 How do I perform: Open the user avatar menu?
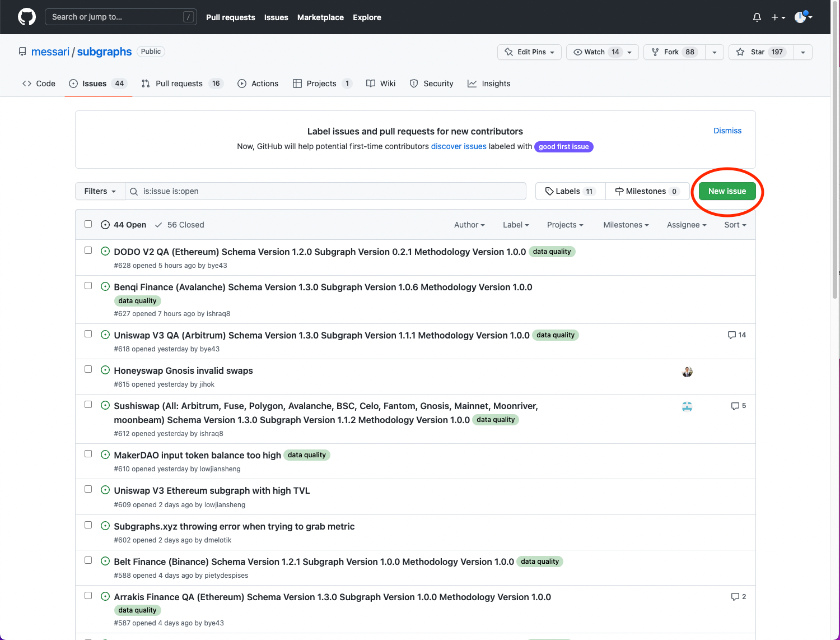[x=804, y=17]
